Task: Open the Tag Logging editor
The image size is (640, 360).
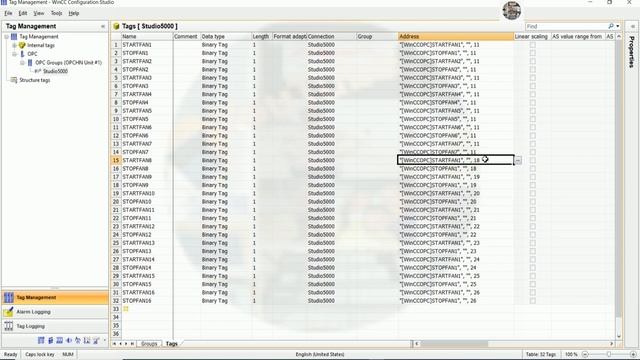Action: click(55, 326)
